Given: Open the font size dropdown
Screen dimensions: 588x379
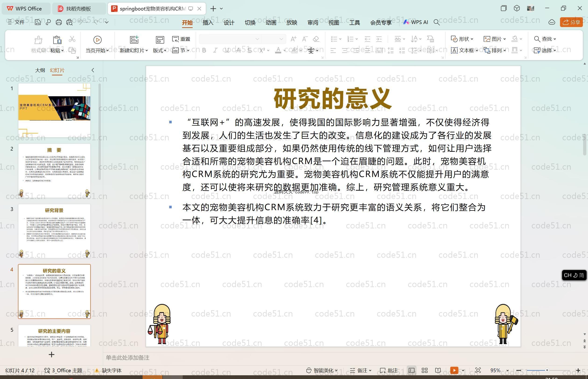Looking at the screenshot, I should (x=281, y=39).
